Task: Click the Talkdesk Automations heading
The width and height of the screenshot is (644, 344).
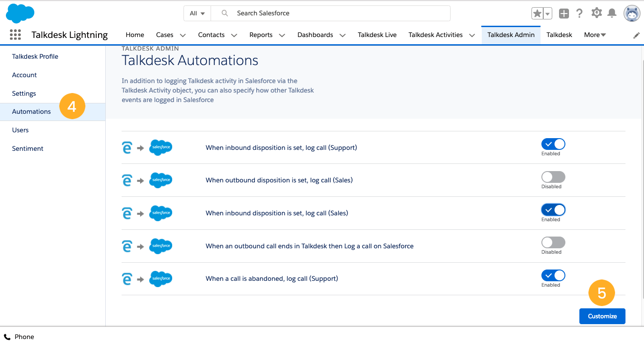Action: [x=190, y=60]
